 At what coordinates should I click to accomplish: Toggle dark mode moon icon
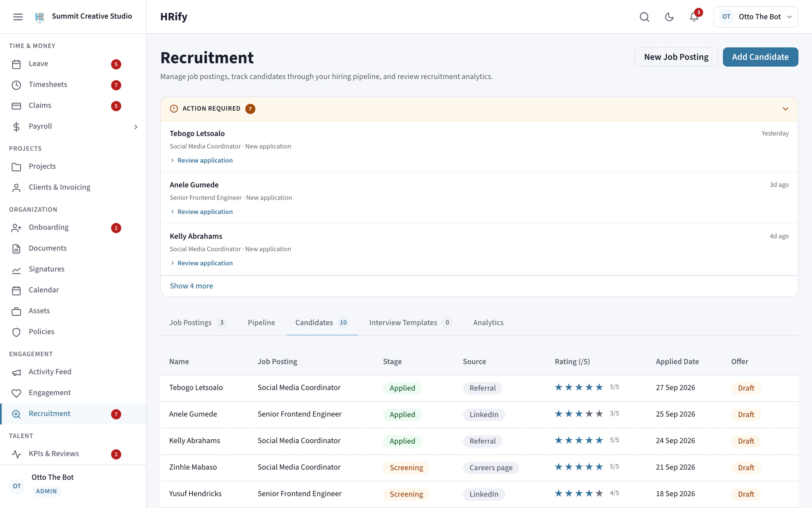point(669,17)
